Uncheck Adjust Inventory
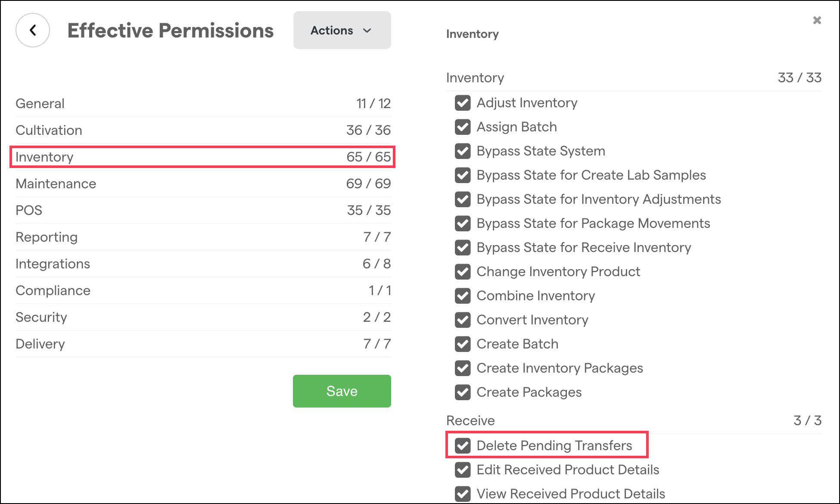This screenshot has width=840, height=504. click(x=462, y=103)
